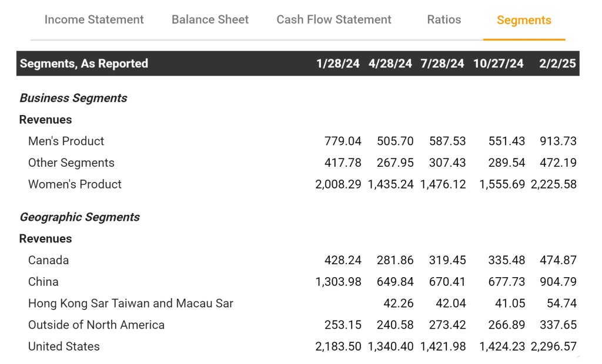Select the Outside of North America row
The width and height of the screenshot is (602, 364).
click(96, 325)
